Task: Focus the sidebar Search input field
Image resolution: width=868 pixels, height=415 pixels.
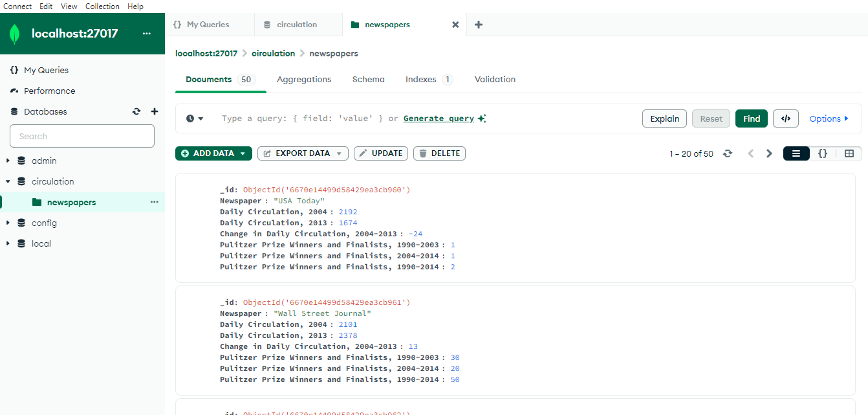Action: coord(82,136)
